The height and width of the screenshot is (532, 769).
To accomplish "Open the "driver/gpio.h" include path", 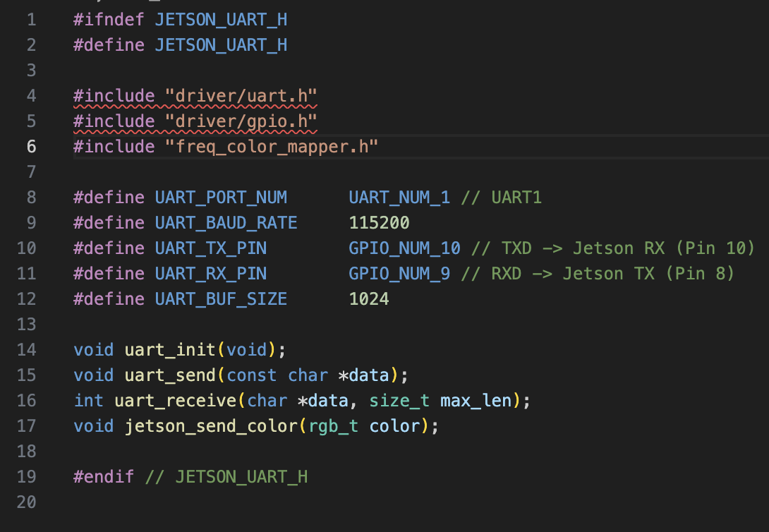I will (x=241, y=121).
